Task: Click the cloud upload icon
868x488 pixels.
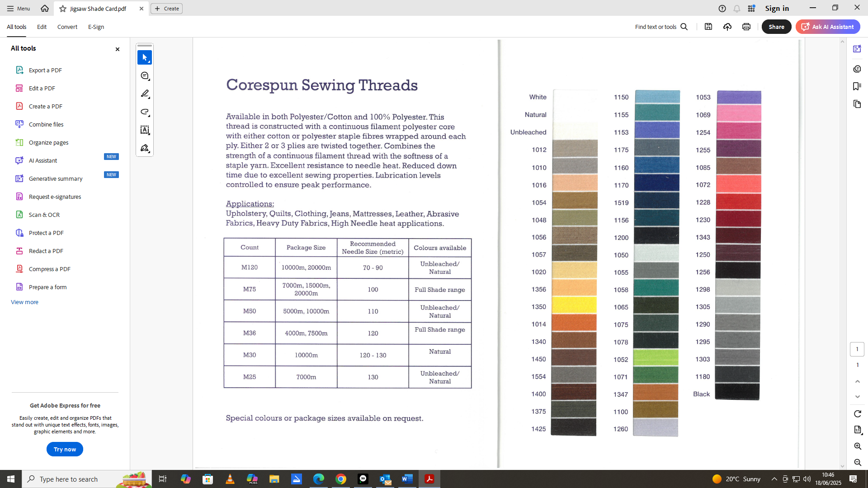Action: tap(727, 27)
